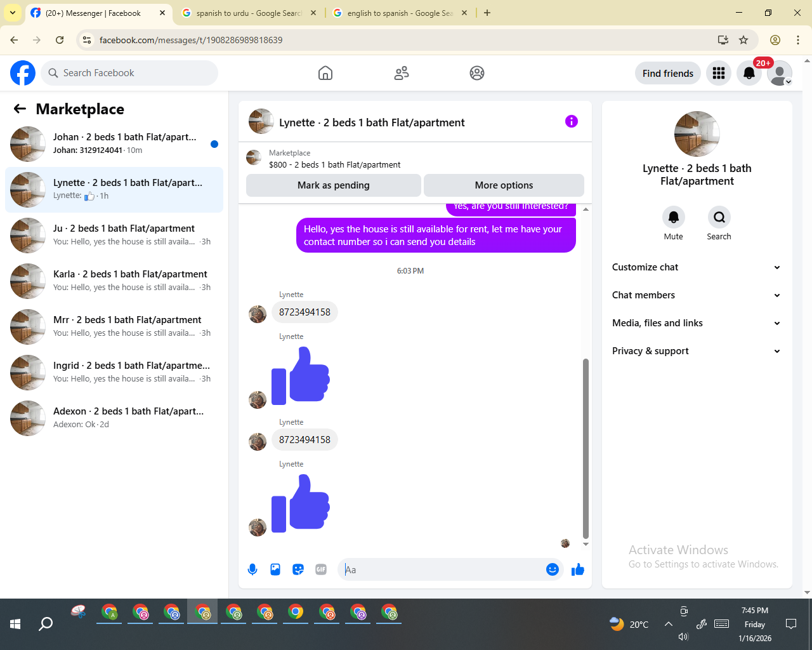Open Chrome three-dot menu
812x650 pixels.
click(798, 40)
